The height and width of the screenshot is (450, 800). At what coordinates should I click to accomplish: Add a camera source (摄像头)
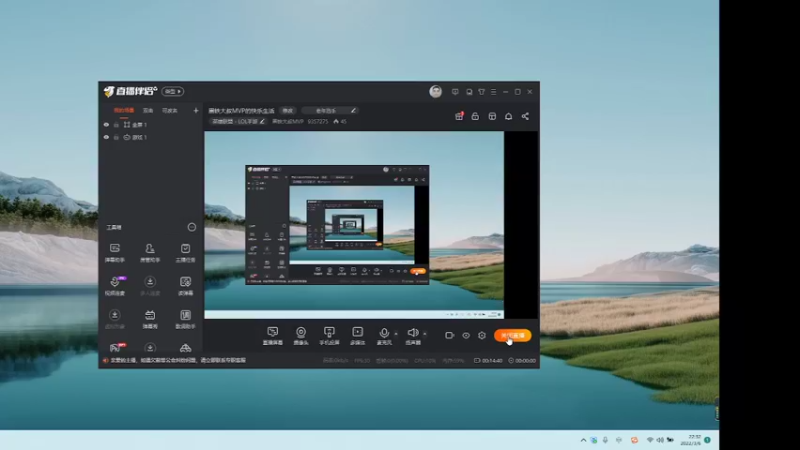click(x=301, y=336)
